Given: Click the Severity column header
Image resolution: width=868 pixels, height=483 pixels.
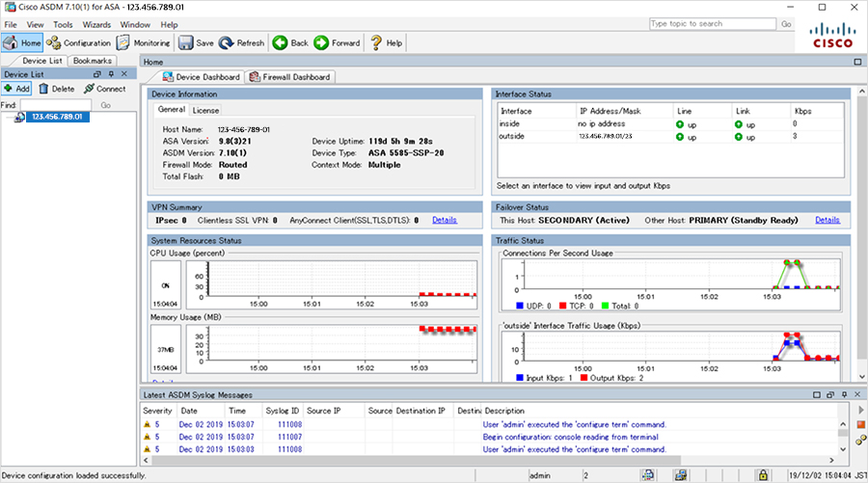Looking at the screenshot, I should 158,411.
